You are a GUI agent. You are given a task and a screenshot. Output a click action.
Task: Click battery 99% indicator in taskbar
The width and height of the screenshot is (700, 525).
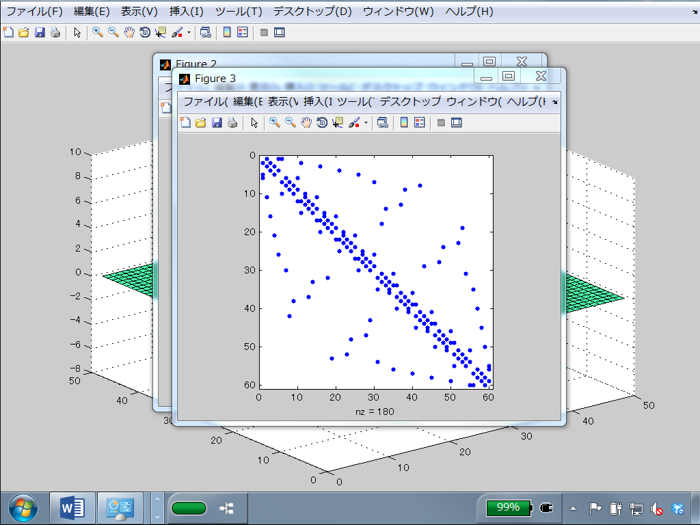[509, 508]
